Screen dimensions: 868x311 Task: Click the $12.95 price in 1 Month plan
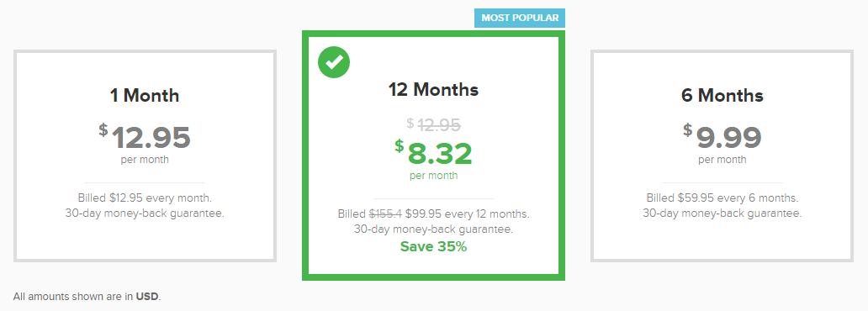(145, 137)
